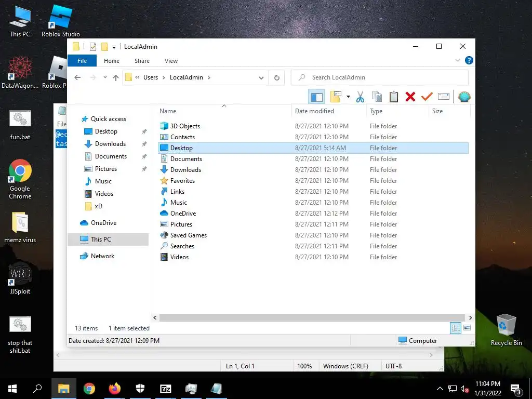The width and height of the screenshot is (532, 399).
Task: Click the orange checkmark Properties icon
Action: tap(427, 97)
